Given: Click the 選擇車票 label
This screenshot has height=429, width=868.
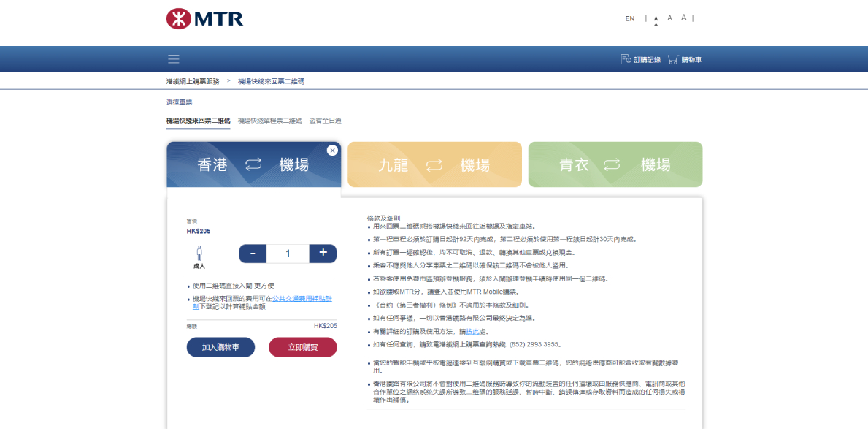Looking at the screenshot, I should point(179,102).
